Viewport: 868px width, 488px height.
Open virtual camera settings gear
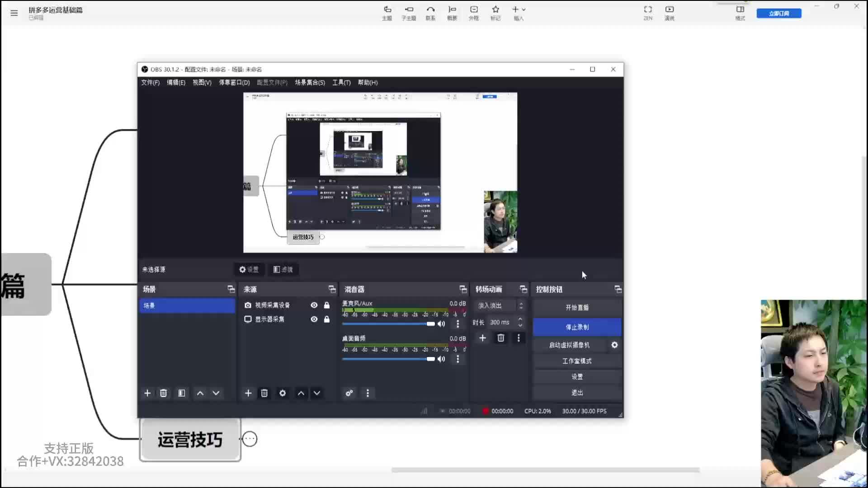[x=614, y=345]
